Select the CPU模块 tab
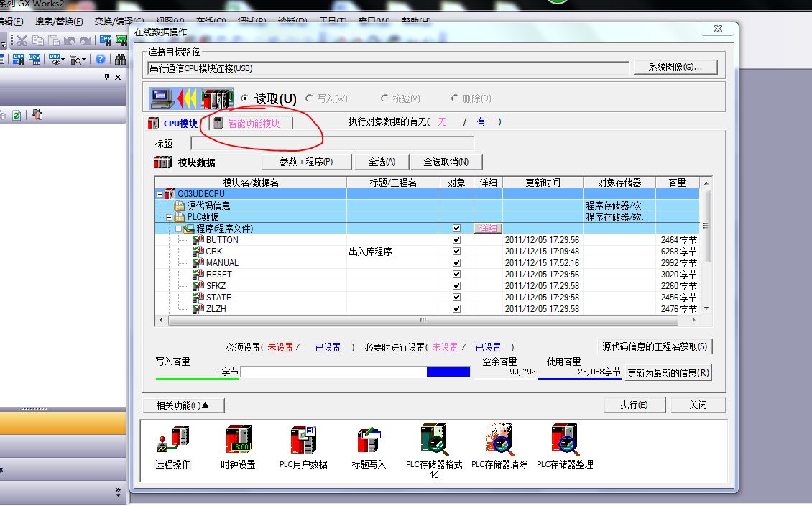 click(x=172, y=124)
